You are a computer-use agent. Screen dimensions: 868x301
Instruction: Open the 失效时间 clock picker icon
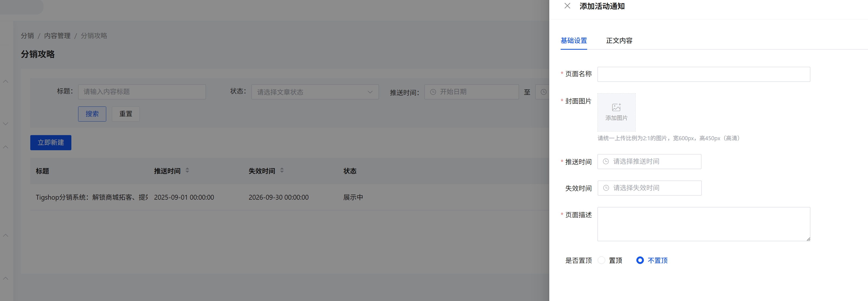click(x=606, y=188)
